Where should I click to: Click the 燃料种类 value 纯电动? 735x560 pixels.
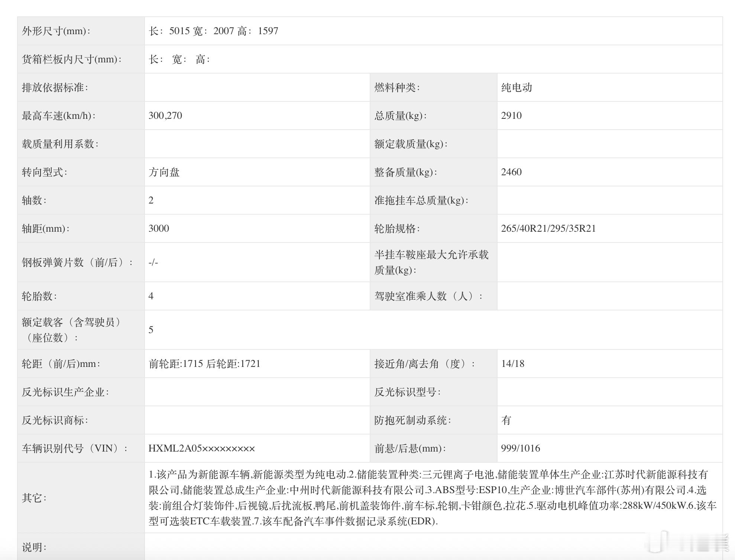point(517,88)
